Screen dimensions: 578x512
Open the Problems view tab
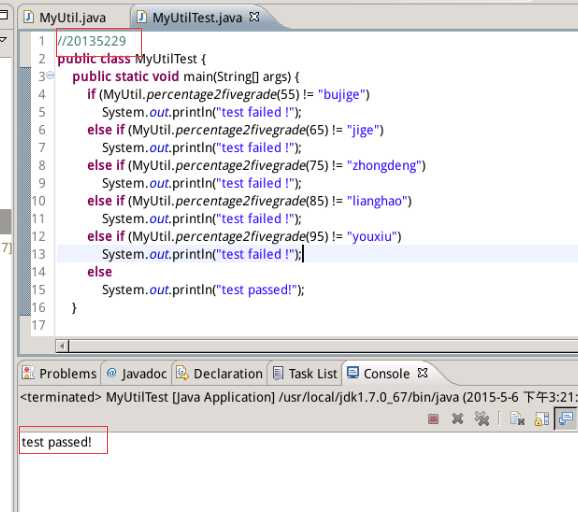pos(60,373)
